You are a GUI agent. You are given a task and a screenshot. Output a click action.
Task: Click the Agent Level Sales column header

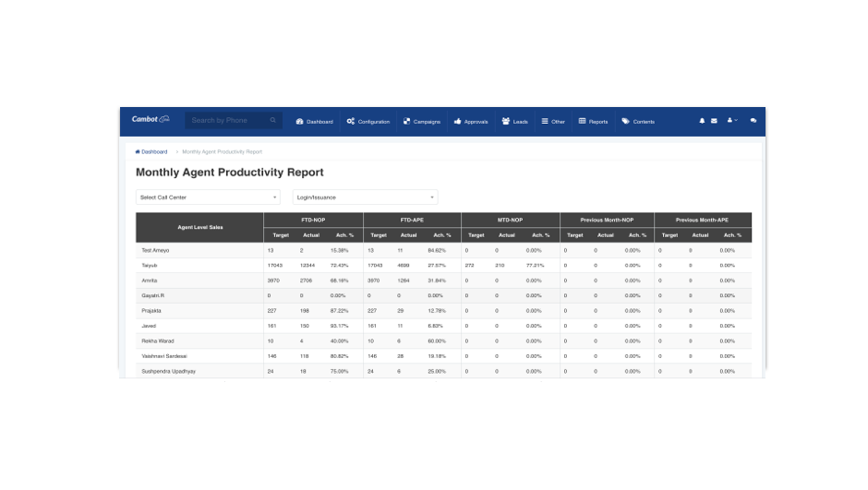(199, 227)
